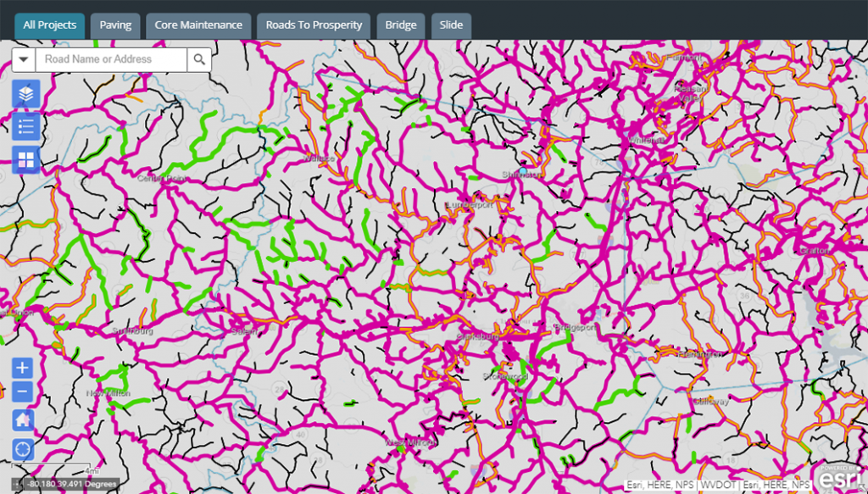The height and width of the screenshot is (494, 868).
Task: Open the Basemap Gallery grid icon
Action: coord(25,159)
